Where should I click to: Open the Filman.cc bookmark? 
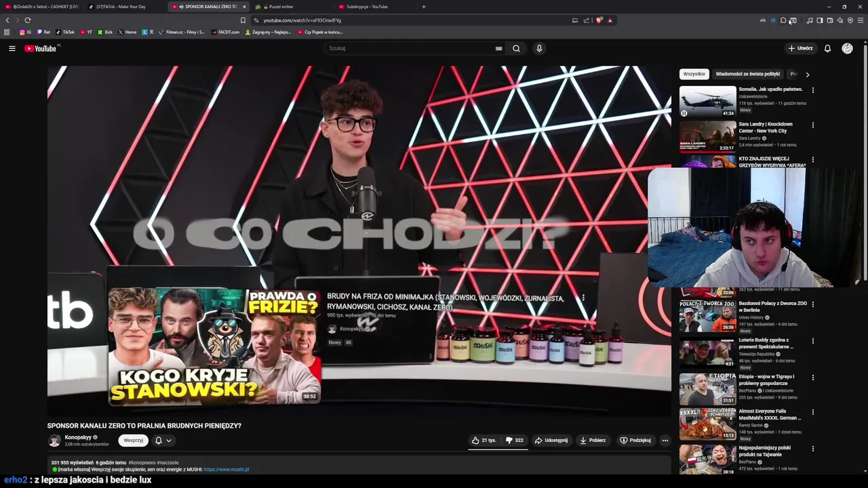click(x=182, y=32)
